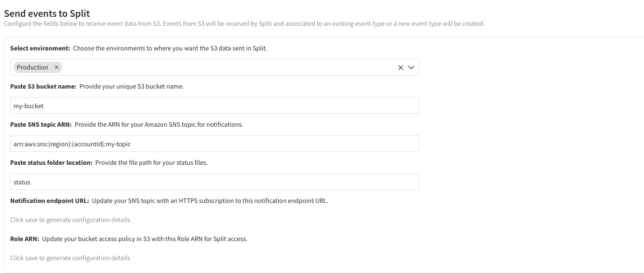Remove the Production environment tag
Viewport: 644px width, 273px height.
coord(57,67)
